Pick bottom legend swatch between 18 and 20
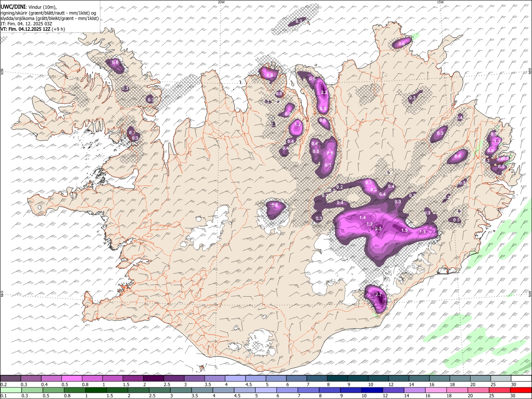The height and width of the screenshot is (399, 532). 457,390
